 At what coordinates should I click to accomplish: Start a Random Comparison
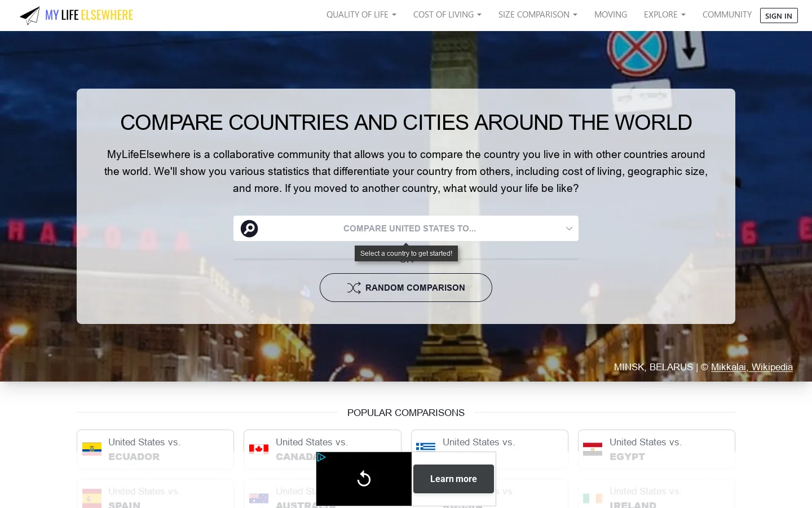tap(406, 288)
